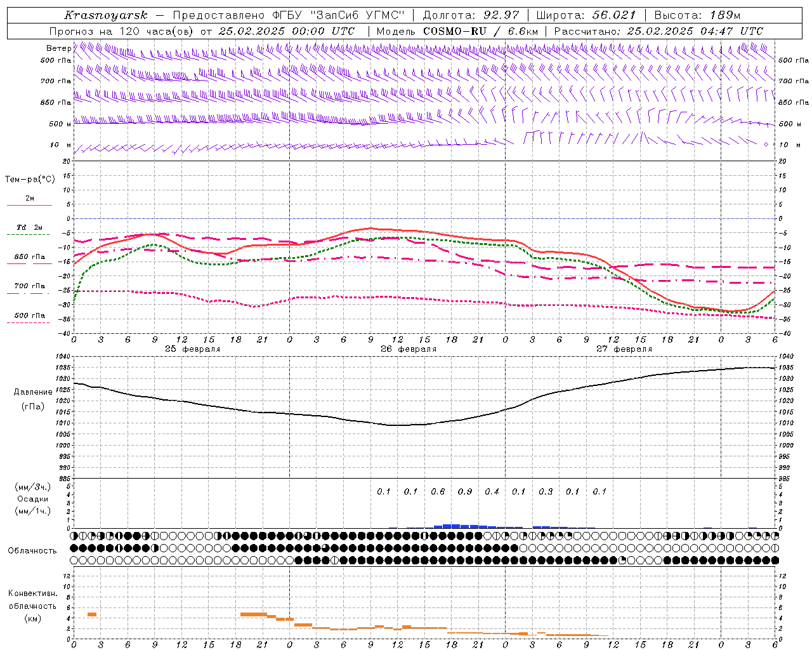Select the Модель COSMO-RU / 6.6км text
The width and height of the screenshot is (812, 650).
click(457, 30)
